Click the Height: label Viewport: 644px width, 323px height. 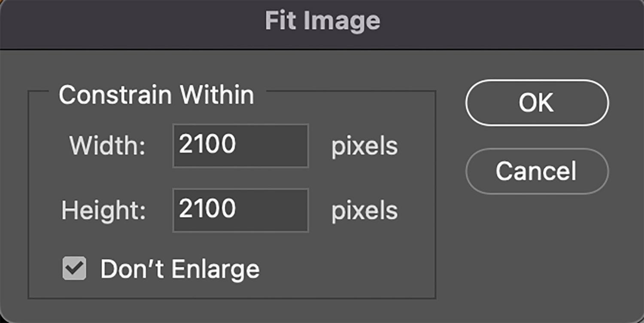click(103, 211)
